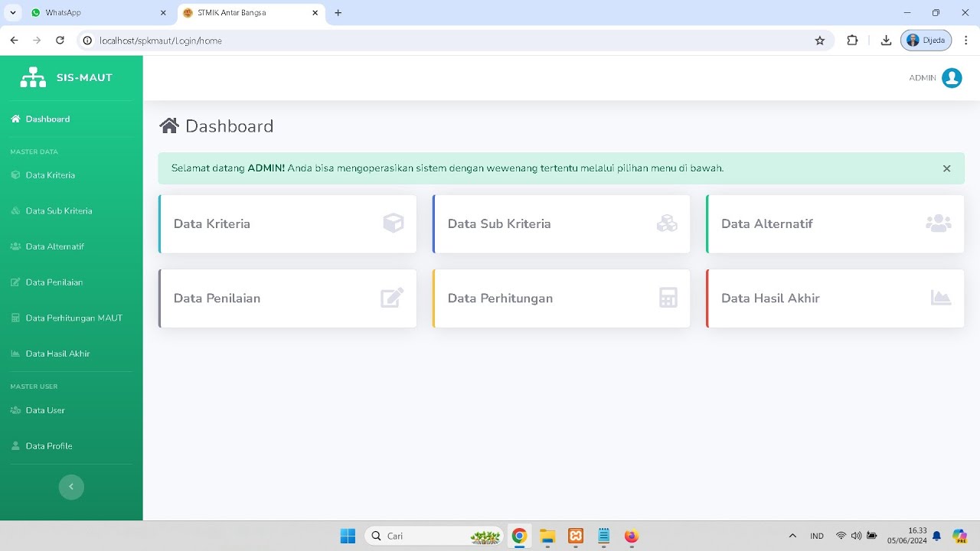The image size is (980, 551).
Task: Click cube icon on Data Kriteria card
Action: [394, 223]
